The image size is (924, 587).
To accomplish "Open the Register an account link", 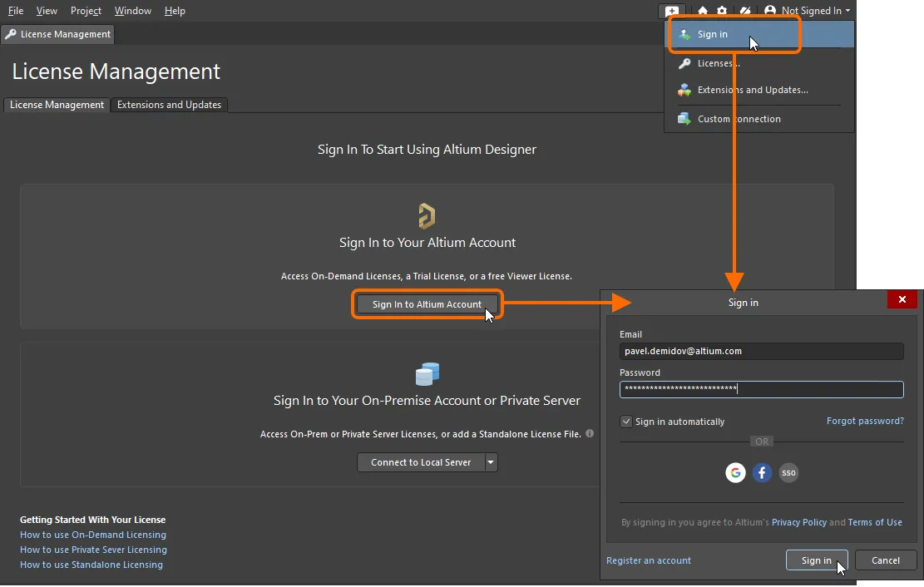I will (x=649, y=560).
